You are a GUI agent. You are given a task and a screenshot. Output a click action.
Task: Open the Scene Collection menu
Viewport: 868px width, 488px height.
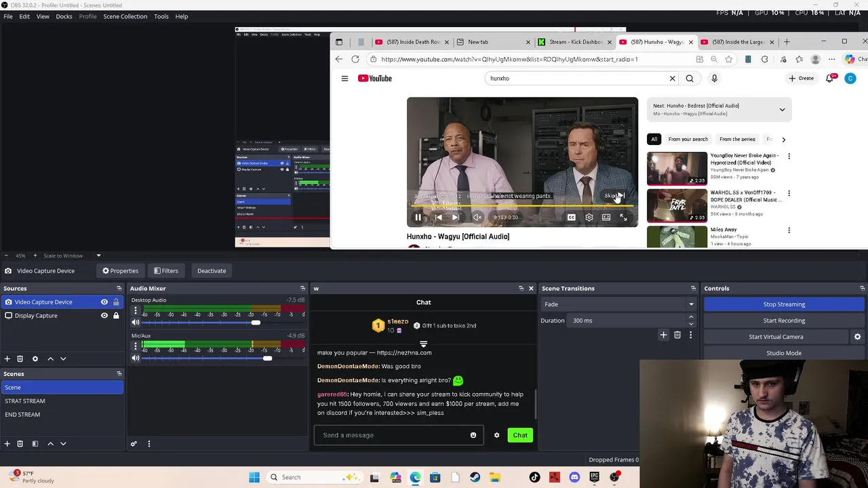point(125,16)
